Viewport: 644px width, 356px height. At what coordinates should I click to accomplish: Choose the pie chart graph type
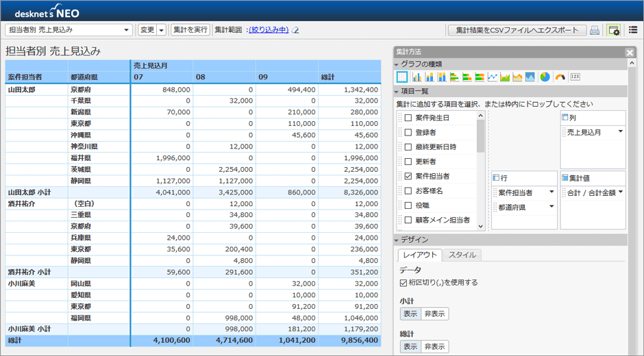(x=545, y=77)
